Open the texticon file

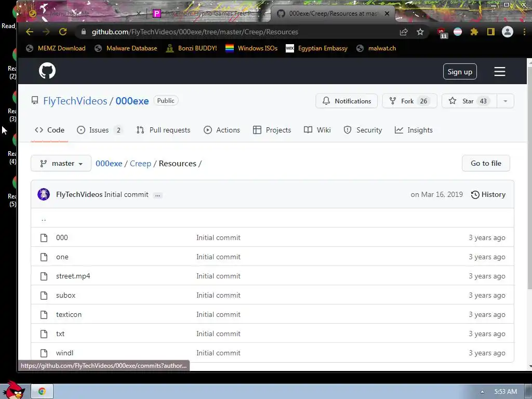coord(69,314)
